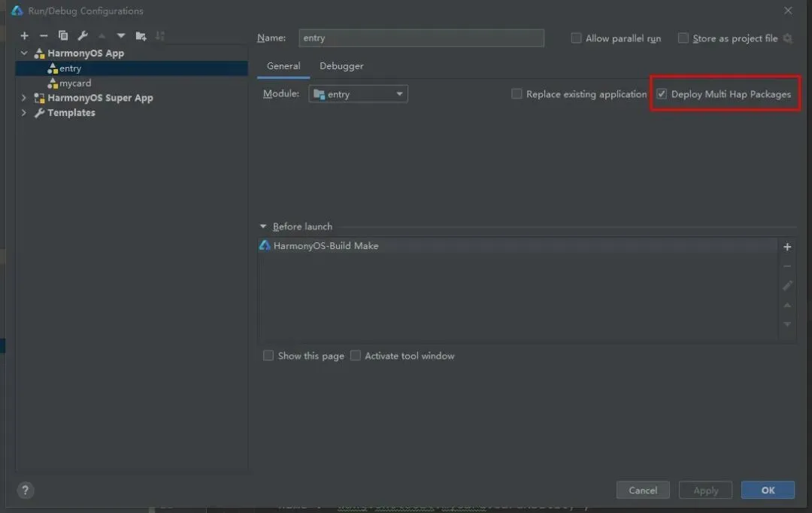This screenshot has width=812, height=513.
Task: Open help with question mark button
Action: pyautogui.click(x=25, y=490)
